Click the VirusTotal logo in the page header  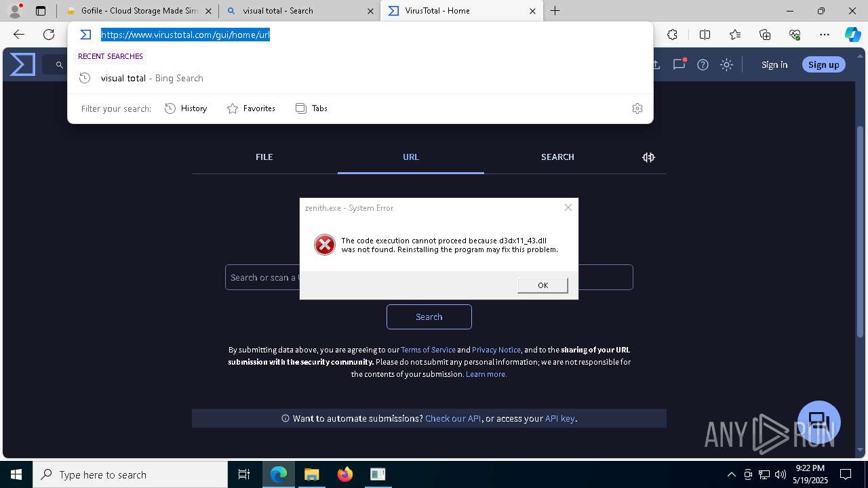point(22,64)
